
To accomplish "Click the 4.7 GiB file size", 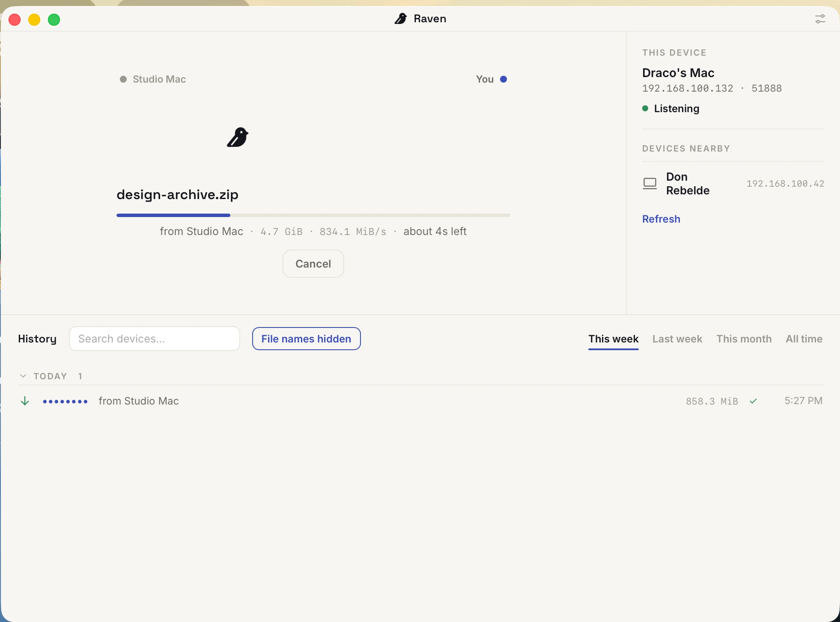I will [281, 232].
